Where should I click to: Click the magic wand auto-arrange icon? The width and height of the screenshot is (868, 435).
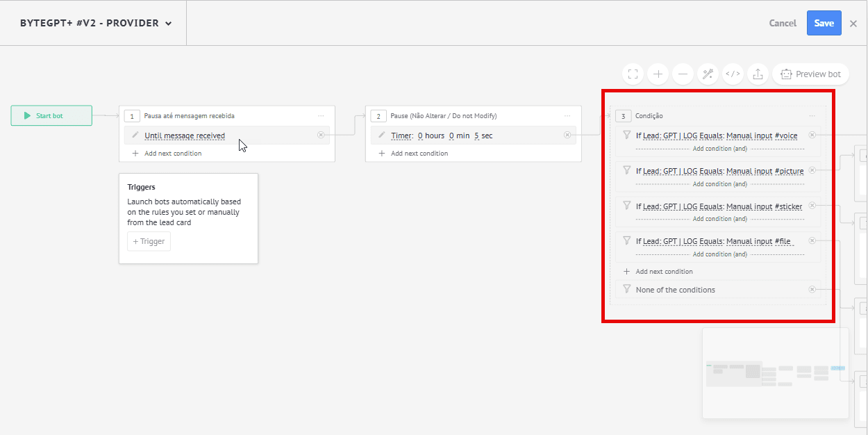[x=708, y=74]
